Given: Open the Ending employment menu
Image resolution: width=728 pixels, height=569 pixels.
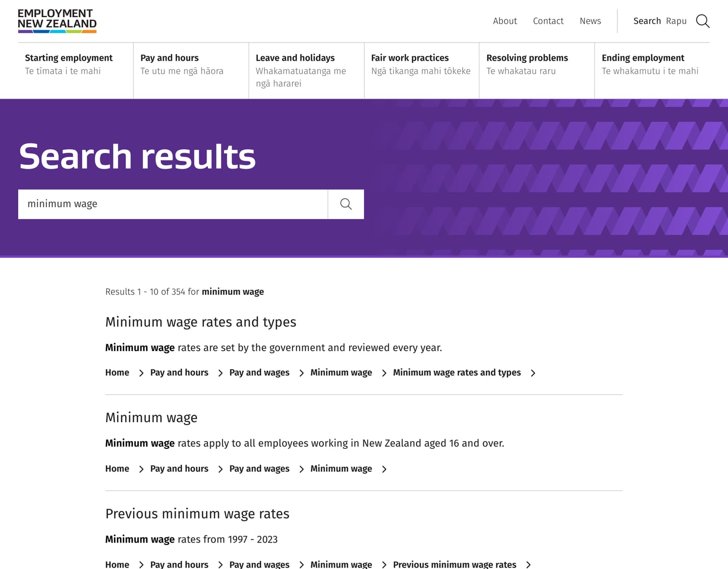Looking at the screenshot, I should [652, 70].
